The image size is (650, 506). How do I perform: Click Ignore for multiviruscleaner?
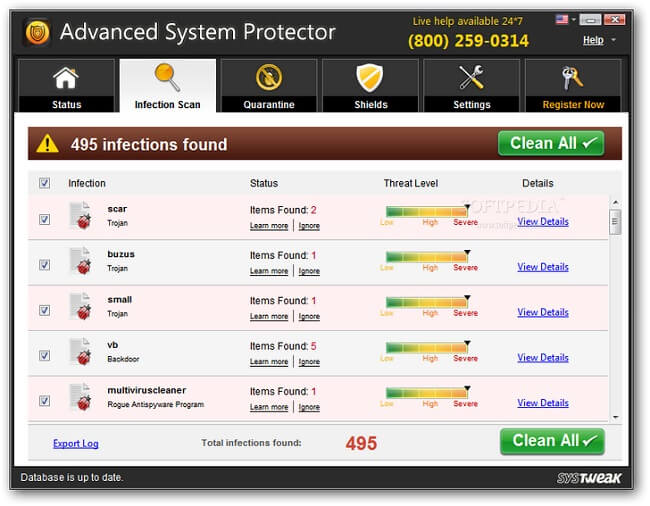pyautogui.click(x=309, y=407)
